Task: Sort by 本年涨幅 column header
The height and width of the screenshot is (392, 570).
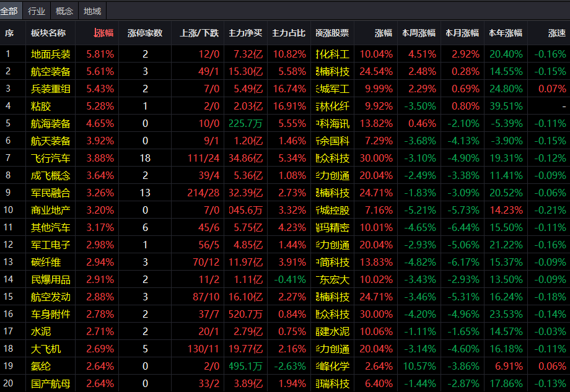Action: pos(506,33)
